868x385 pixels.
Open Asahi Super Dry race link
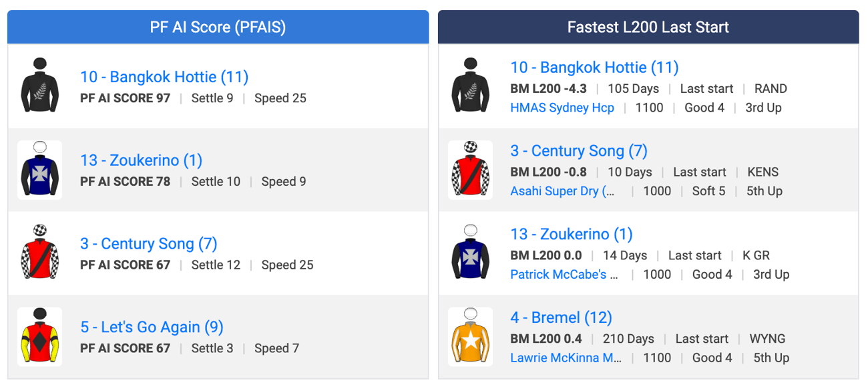pyautogui.click(x=563, y=191)
